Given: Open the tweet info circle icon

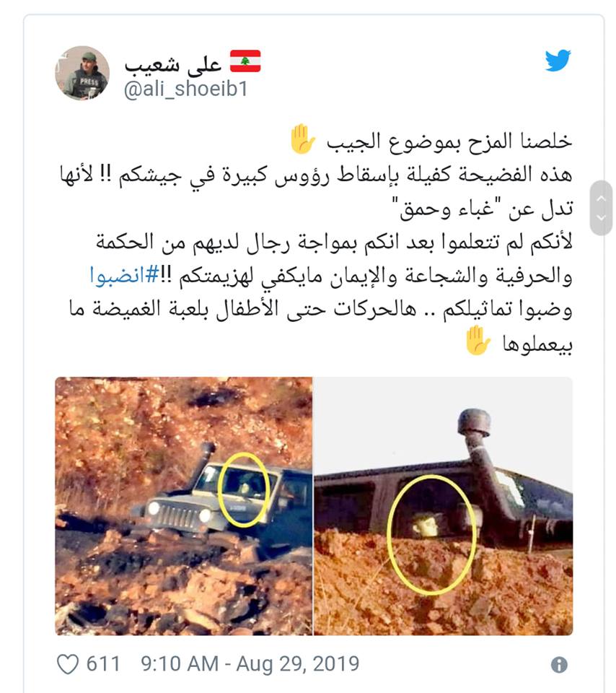Looking at the screenshot, I should 559,665.
